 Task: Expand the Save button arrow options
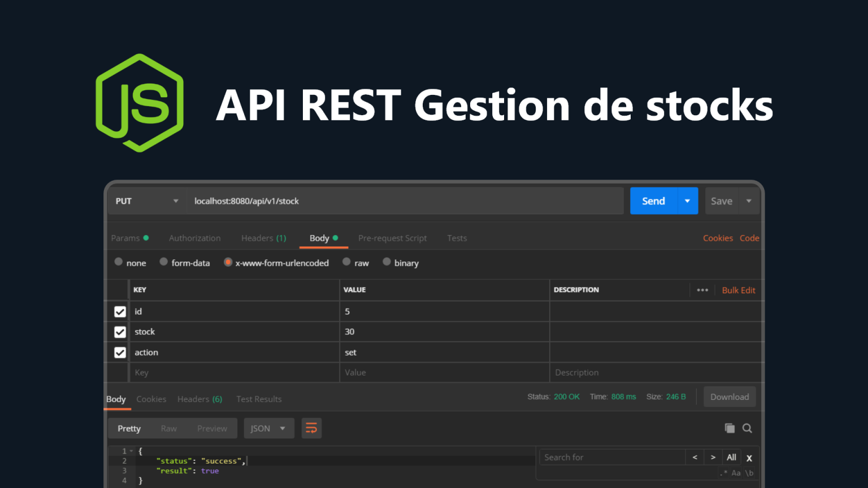749,201
